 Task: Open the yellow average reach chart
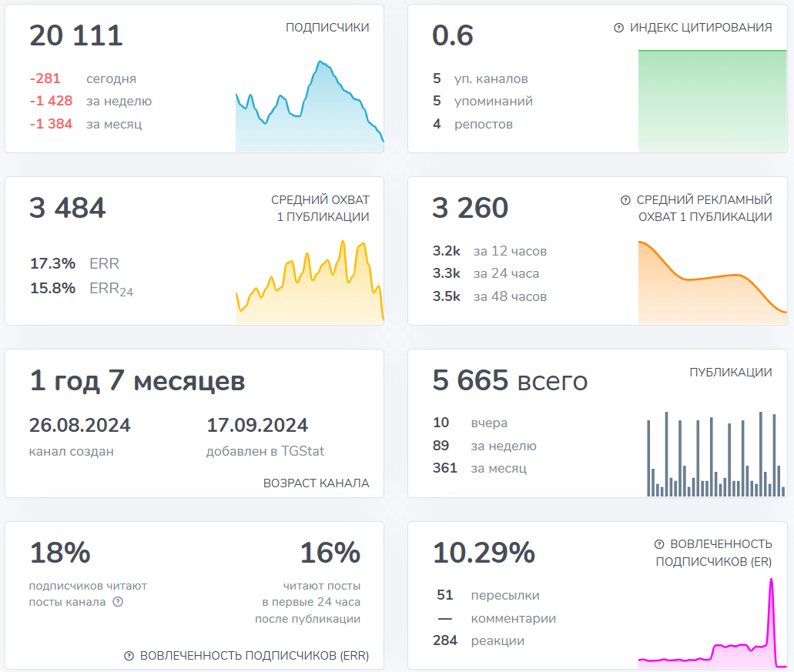(309, 285)
